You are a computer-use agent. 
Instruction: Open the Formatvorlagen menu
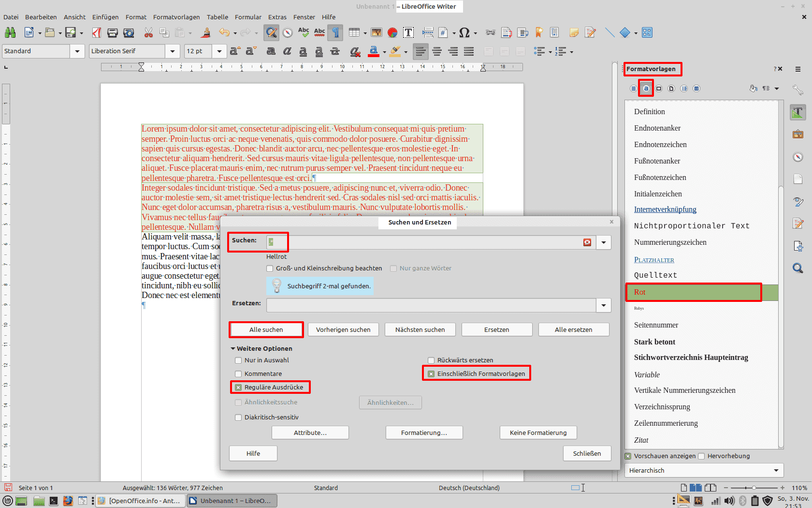point(176,17)
